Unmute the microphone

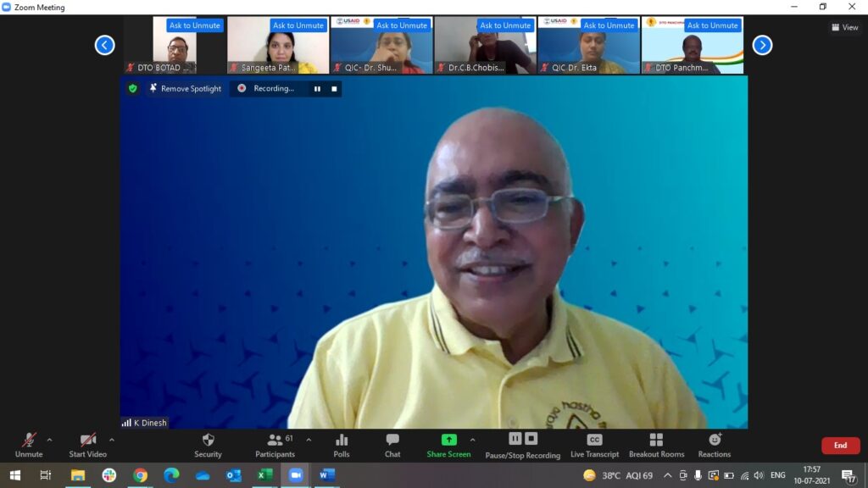(x=29, y=441)
